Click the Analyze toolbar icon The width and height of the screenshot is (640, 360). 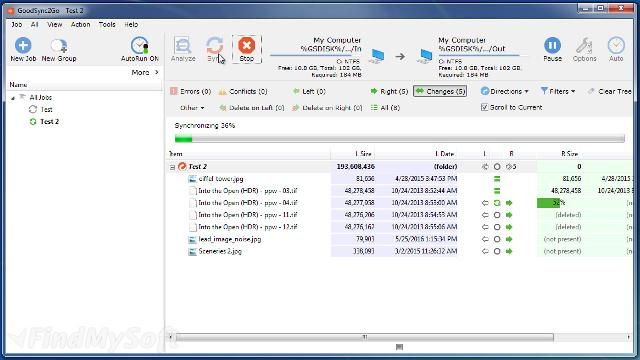coord(182,45)
